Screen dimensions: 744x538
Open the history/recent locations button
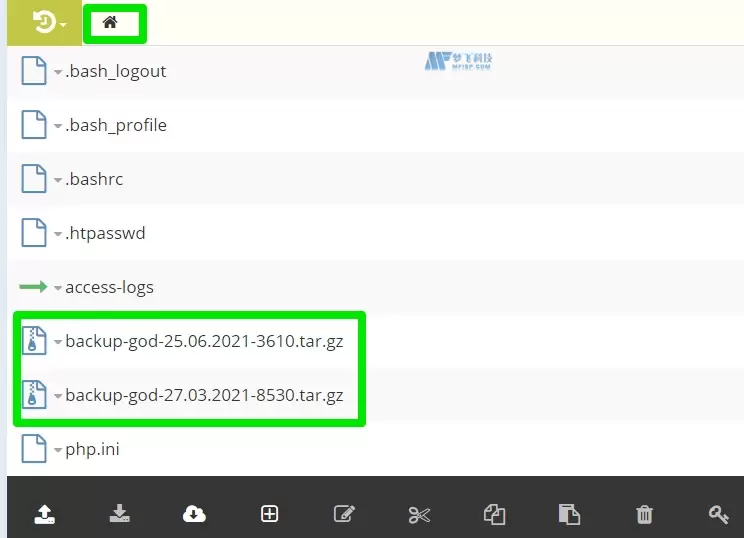click(x=45, y=22)
